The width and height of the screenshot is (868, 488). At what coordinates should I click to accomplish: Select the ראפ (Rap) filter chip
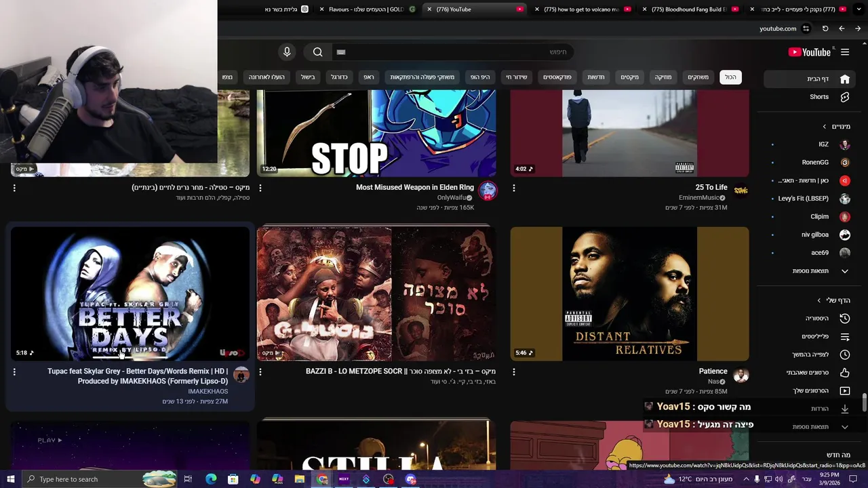368,77
